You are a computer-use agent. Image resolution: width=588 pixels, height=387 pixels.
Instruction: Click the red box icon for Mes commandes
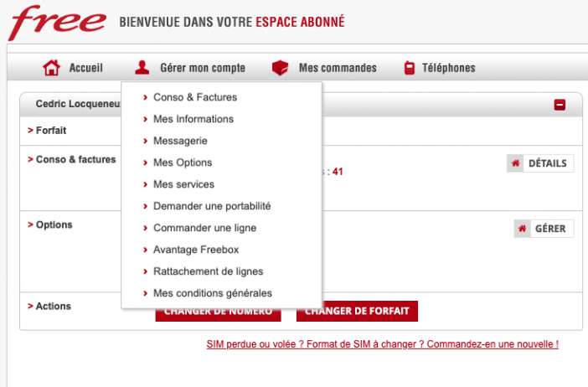280,68
